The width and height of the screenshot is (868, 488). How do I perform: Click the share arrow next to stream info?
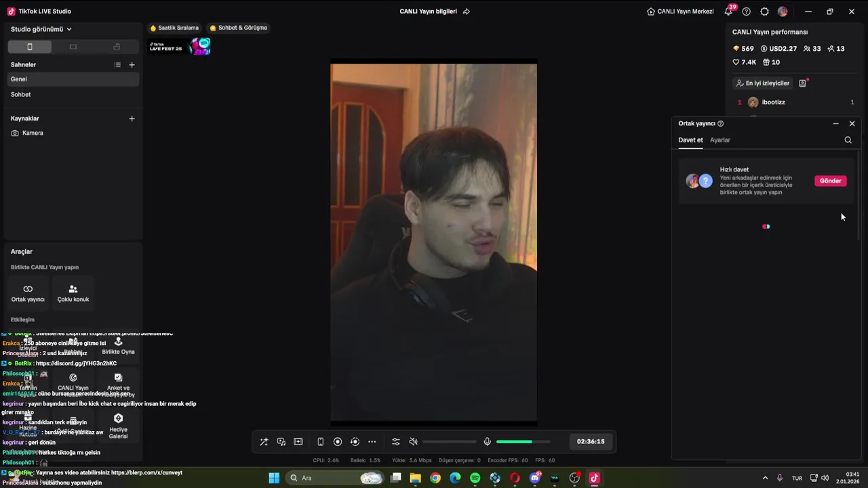click(x=467, y=12)
